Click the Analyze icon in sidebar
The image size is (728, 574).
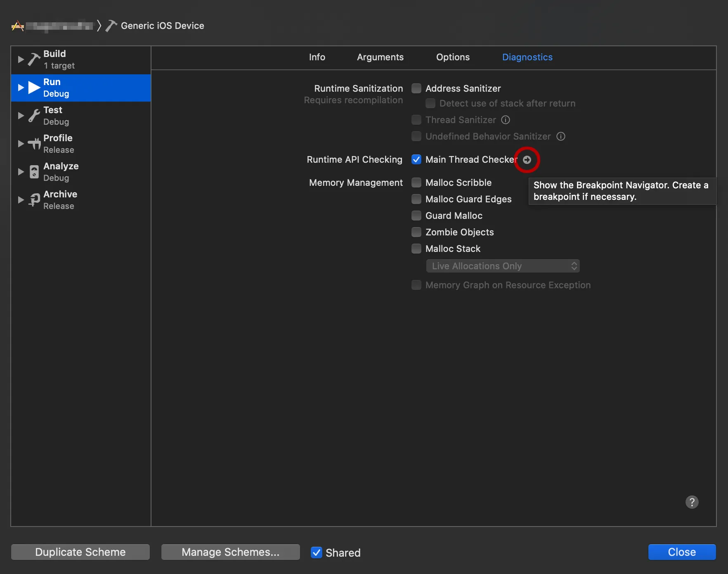pos(34,172)
